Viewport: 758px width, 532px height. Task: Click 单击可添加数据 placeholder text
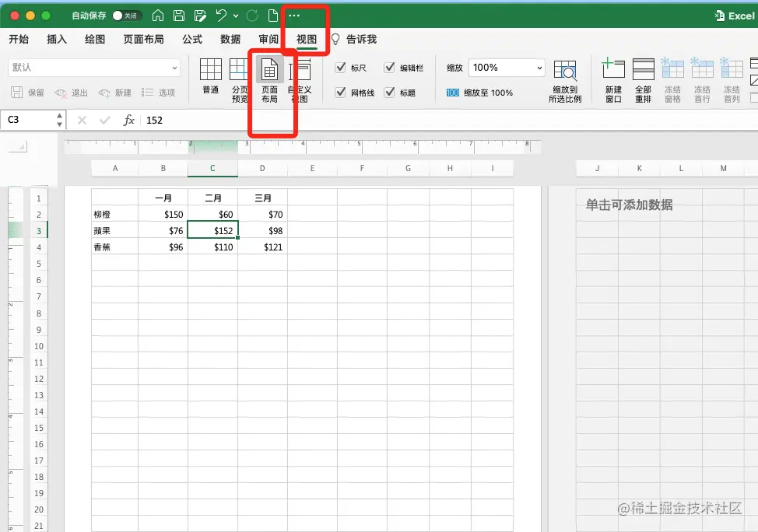click(629, 205)
